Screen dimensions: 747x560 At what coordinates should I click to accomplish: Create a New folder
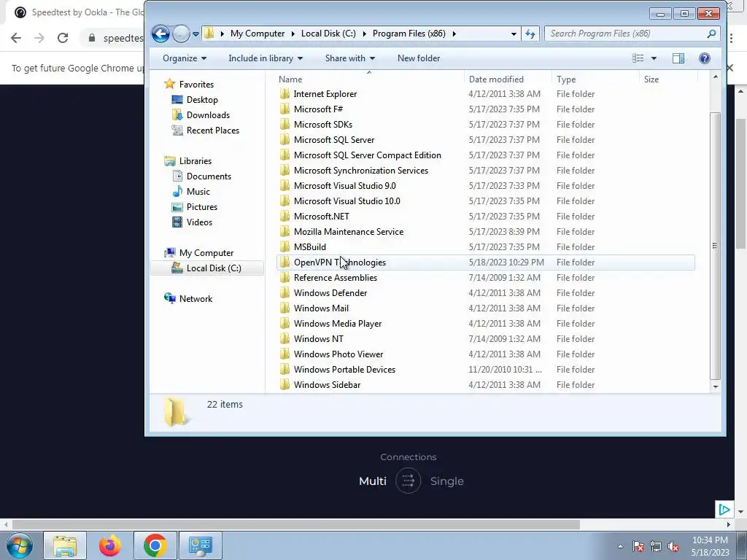pyautogui.click(x=419, y=58)
